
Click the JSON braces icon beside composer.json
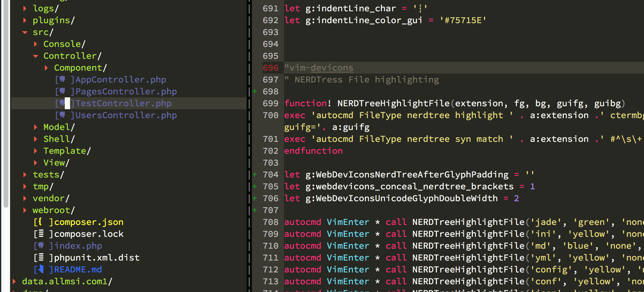[41, 222]
